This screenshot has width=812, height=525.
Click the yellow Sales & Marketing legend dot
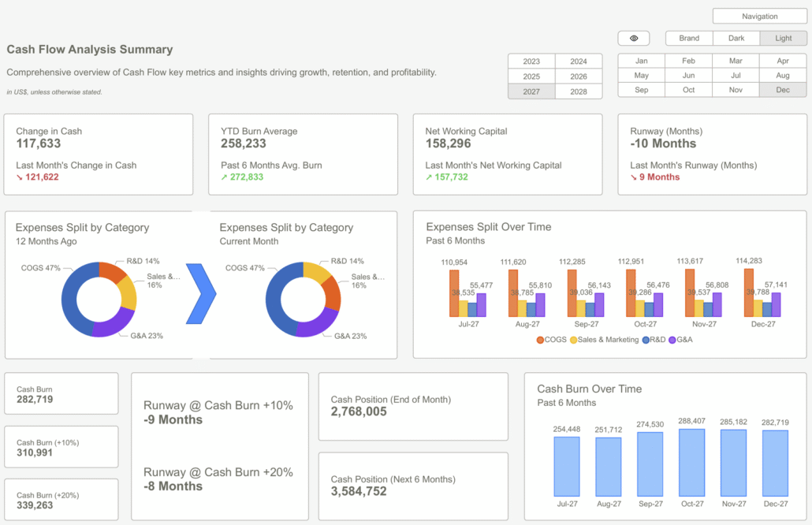click(x=573, y=341)
